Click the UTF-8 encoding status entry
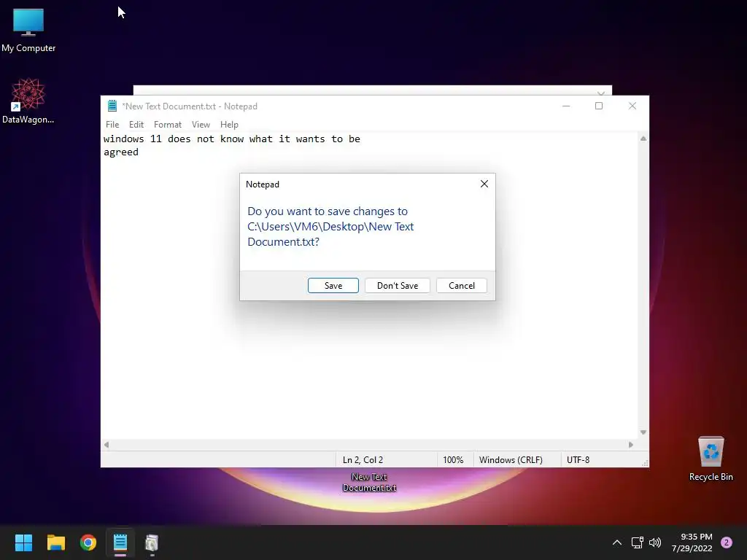747x560 pixels. tap(578, 460)
